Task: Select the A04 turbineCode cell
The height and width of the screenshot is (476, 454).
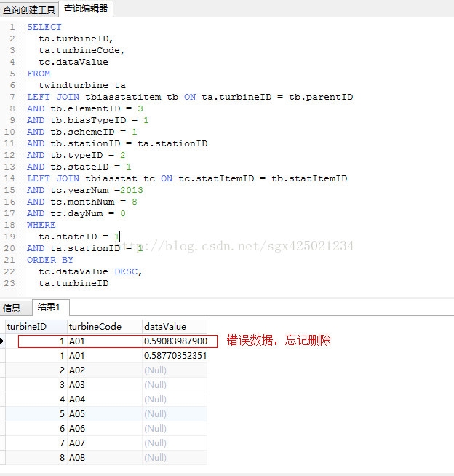Action: 104,399
